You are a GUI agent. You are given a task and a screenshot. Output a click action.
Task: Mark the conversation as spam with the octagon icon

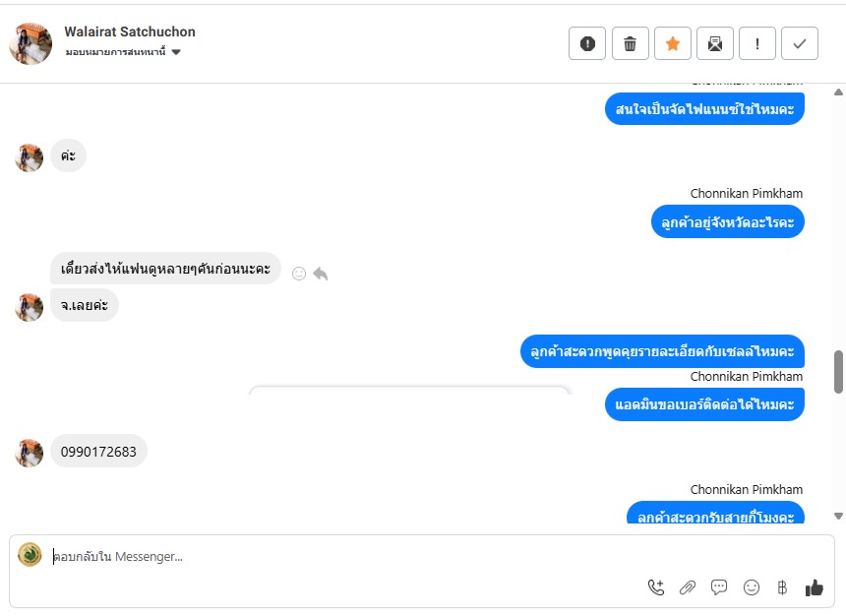click(x=587, y=43)
